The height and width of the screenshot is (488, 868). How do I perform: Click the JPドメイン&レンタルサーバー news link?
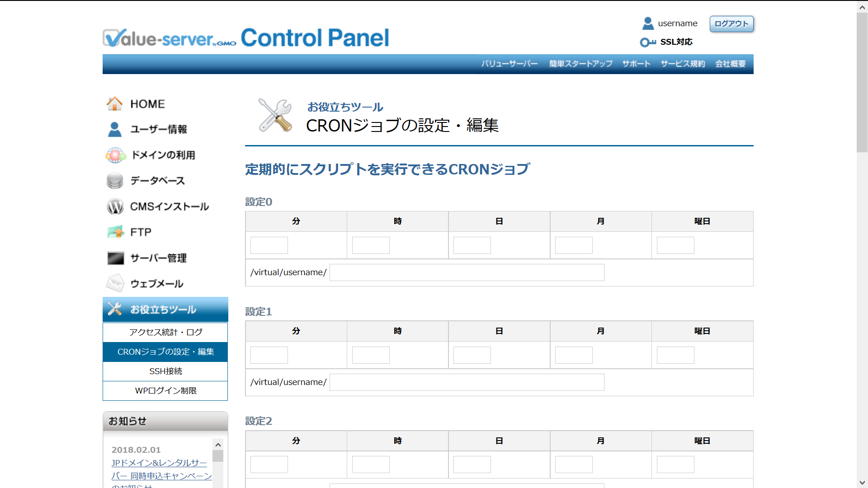(x=159, y=463)
